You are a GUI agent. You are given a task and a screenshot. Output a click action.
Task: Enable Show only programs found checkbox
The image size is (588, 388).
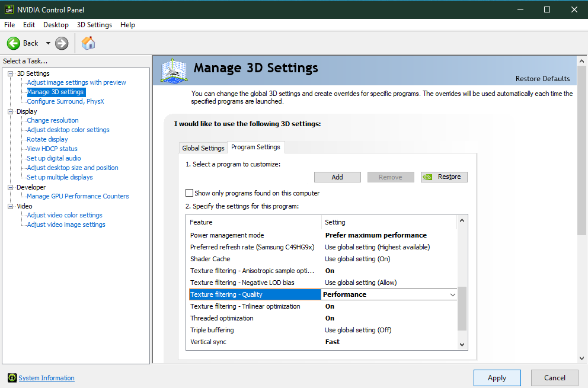pos(190,193)
